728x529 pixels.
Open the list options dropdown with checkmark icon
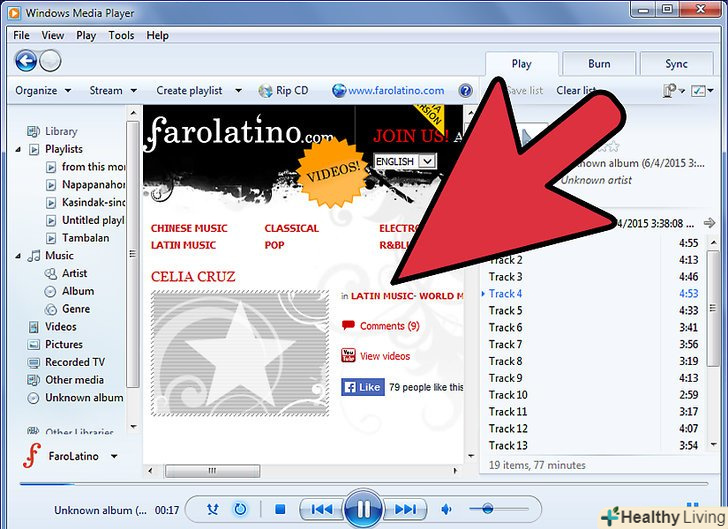coord(702,91)
